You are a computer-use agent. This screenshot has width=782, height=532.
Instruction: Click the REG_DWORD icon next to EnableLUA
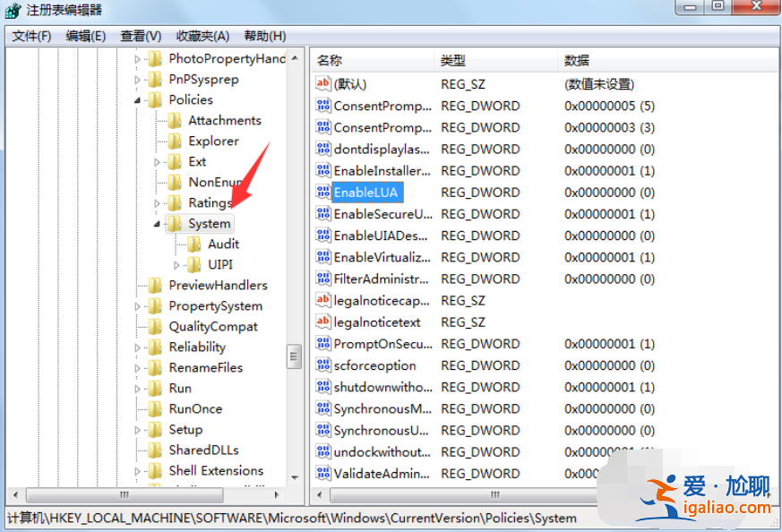pyautogui.click(x=323, y=192)
